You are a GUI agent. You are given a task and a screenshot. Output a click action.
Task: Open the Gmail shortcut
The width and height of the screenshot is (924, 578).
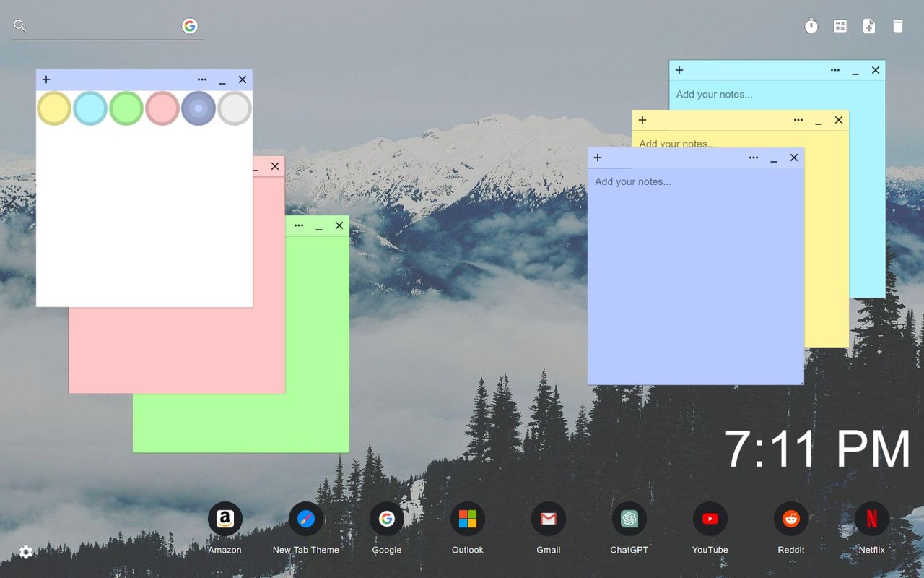549,528
